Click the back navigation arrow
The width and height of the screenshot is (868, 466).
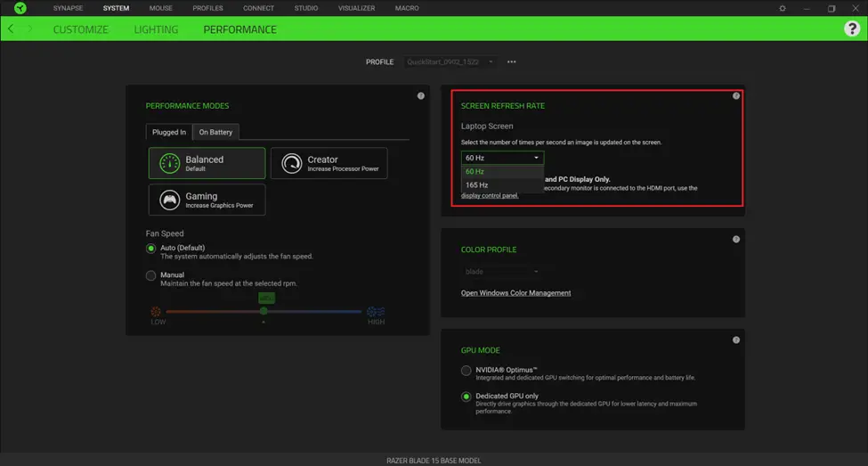point(11,29)
